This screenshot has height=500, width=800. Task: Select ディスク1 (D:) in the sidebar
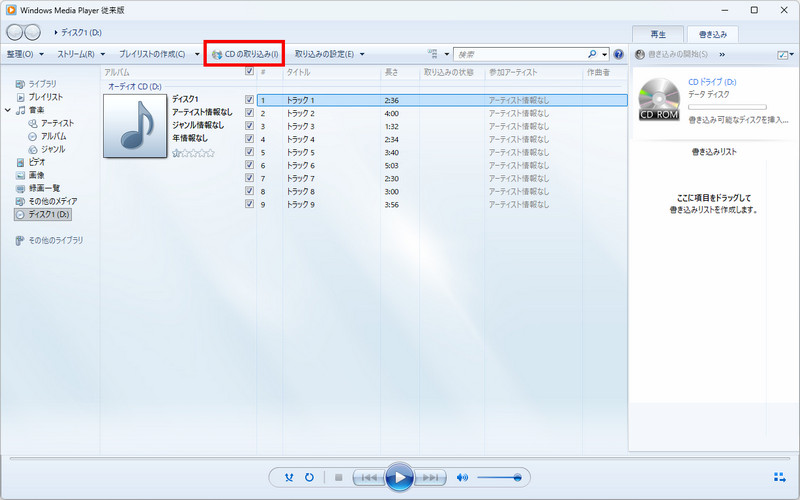pyautogui.click(x=43, y=214)
